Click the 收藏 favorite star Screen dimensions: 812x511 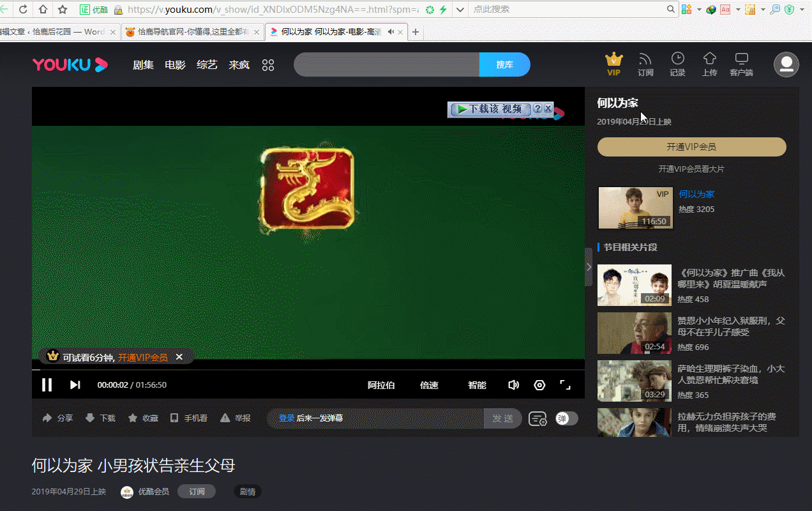tap(143, 418)
